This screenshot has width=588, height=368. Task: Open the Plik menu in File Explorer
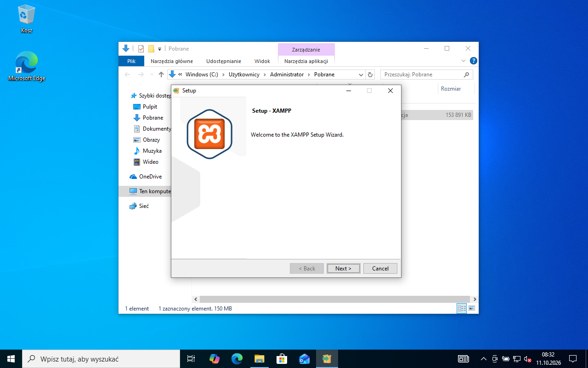click(131, 61)
